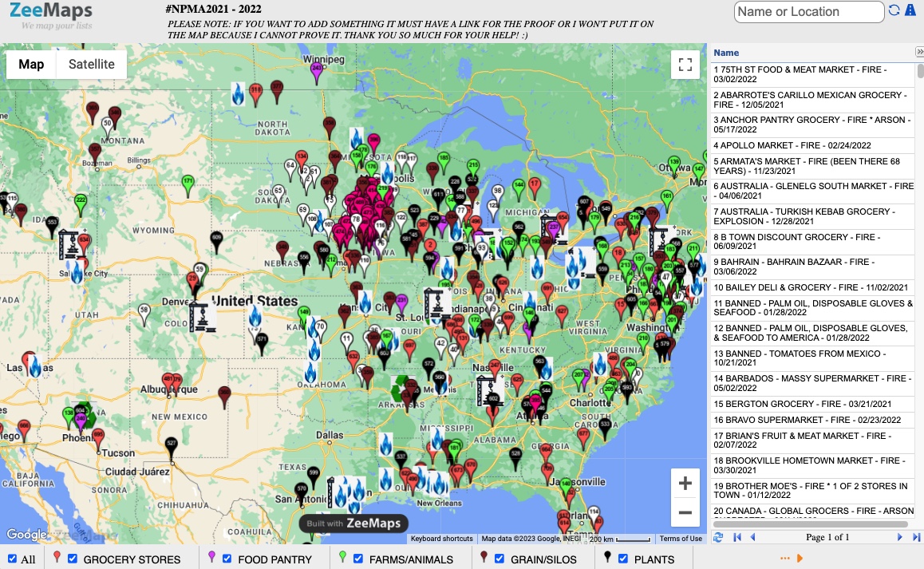Click dark red marker 357 near Bozeman
The image size is (924, 569).
(x=95, y=153)
